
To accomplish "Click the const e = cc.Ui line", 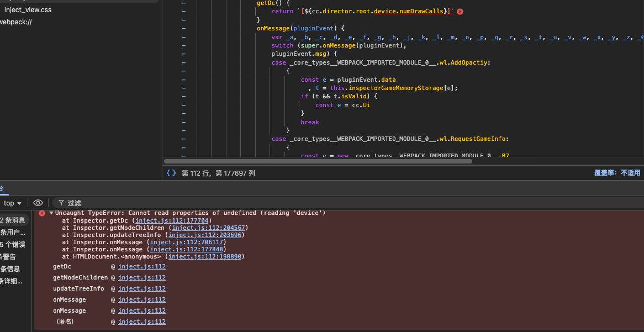I will [x=343, y=105].
